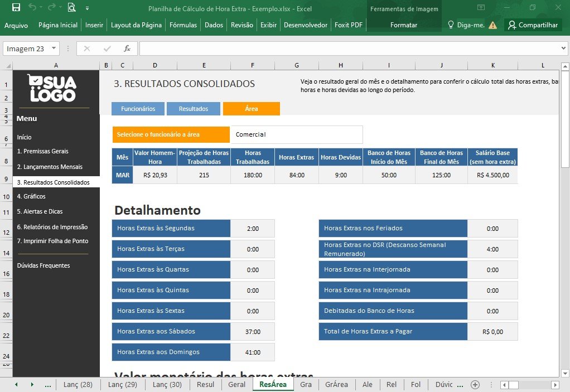Select the Comercial area input cell
Screen dimensions: 570x392
[x=297, y=134]
